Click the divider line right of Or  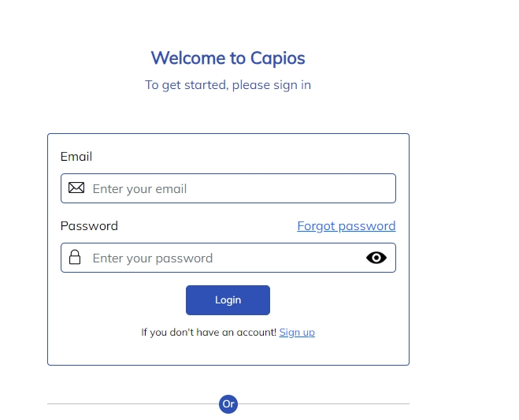pyautogui.click(x=324, y=403)
